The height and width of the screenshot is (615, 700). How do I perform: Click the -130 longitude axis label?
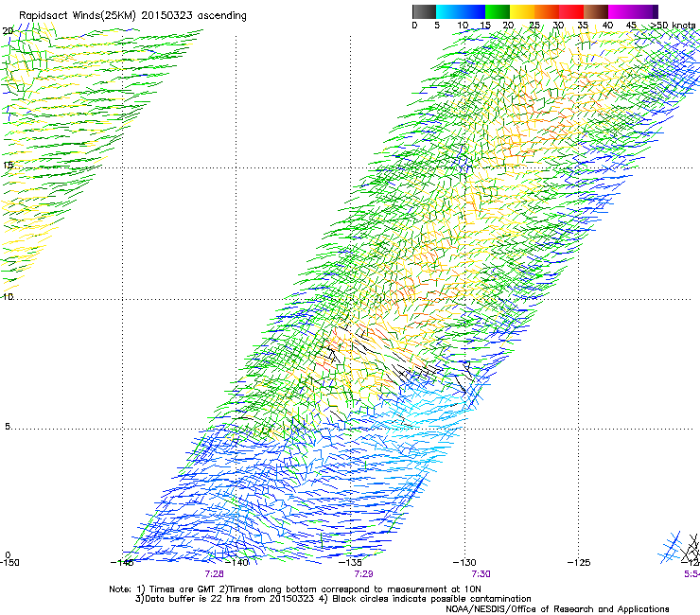coord(464,563)
